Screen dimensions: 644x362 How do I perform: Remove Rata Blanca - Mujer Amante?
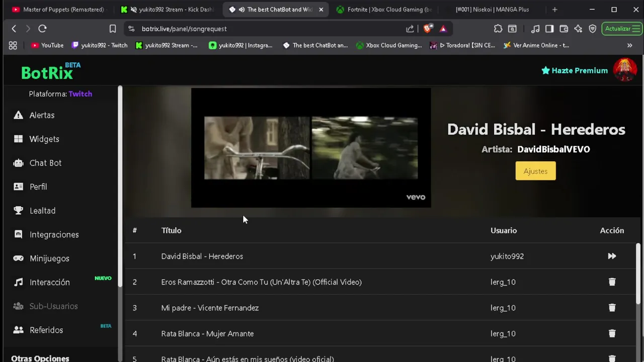coord(612,333)
